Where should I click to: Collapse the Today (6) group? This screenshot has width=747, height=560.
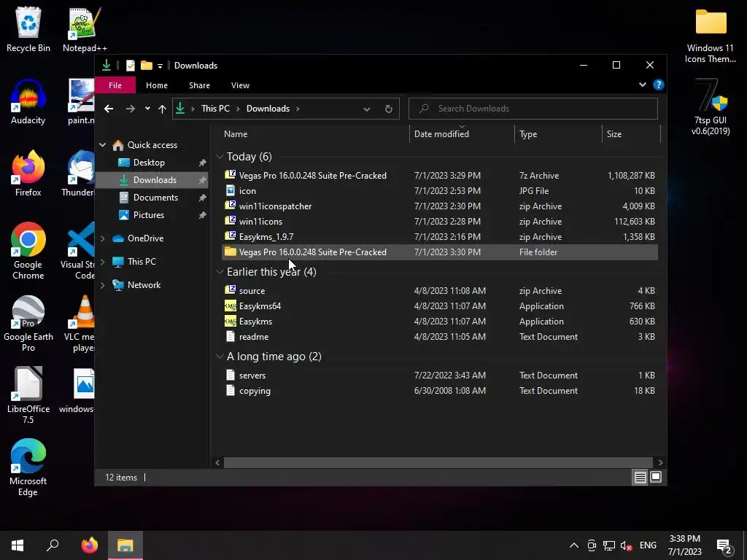220,157
